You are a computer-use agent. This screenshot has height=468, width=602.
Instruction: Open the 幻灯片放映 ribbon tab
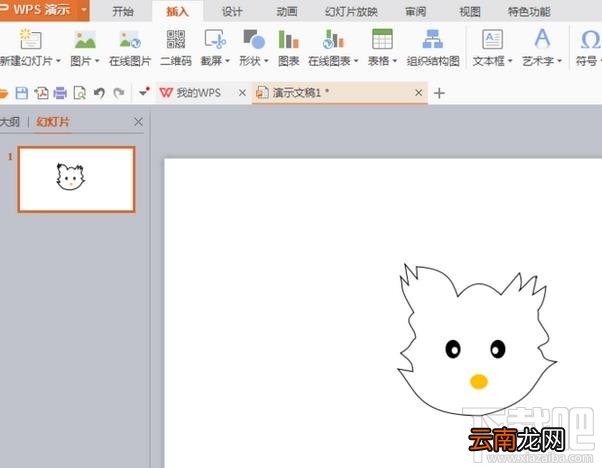351,12
